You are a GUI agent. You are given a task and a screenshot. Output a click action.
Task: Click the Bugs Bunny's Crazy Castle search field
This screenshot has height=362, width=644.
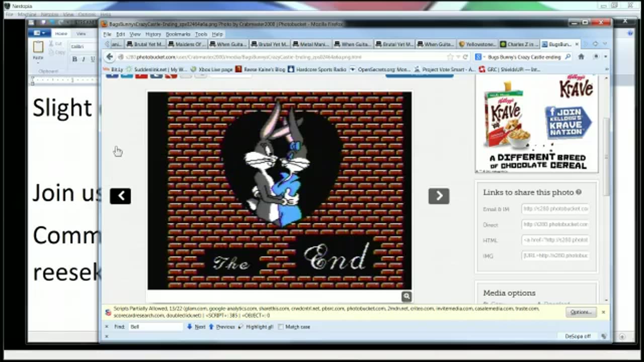click(x=525, y=57)
